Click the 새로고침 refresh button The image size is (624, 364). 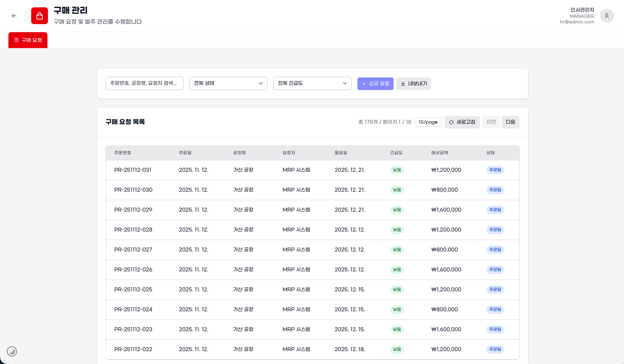[x=462, y=122]
